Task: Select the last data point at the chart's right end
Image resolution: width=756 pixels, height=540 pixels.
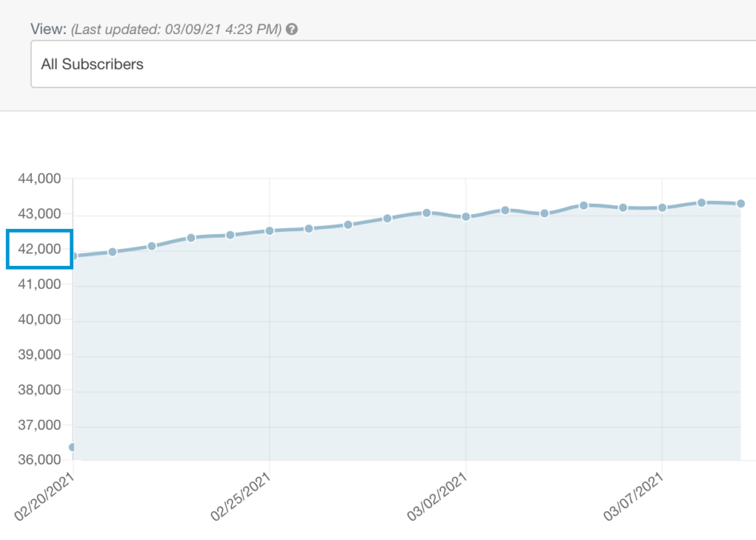Action: point(741,204)
